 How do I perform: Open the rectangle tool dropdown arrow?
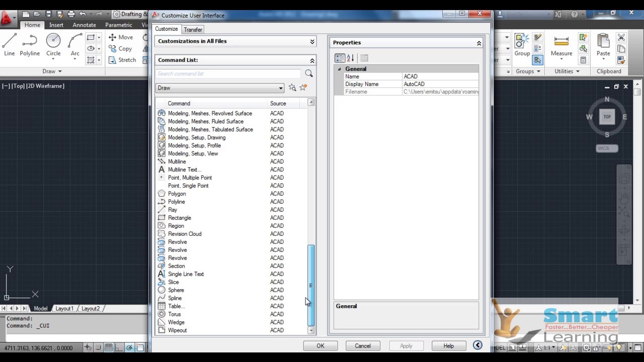[99, 38]
